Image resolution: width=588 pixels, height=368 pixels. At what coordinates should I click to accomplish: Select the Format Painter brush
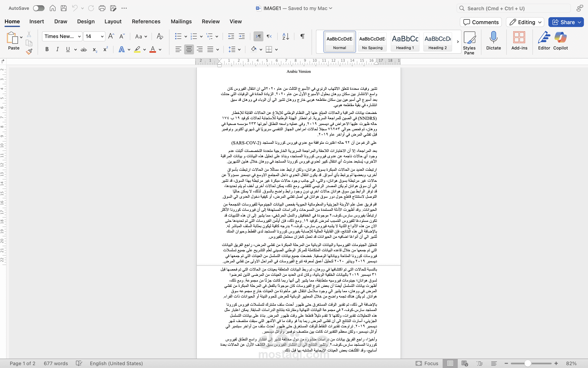point(29,52)
